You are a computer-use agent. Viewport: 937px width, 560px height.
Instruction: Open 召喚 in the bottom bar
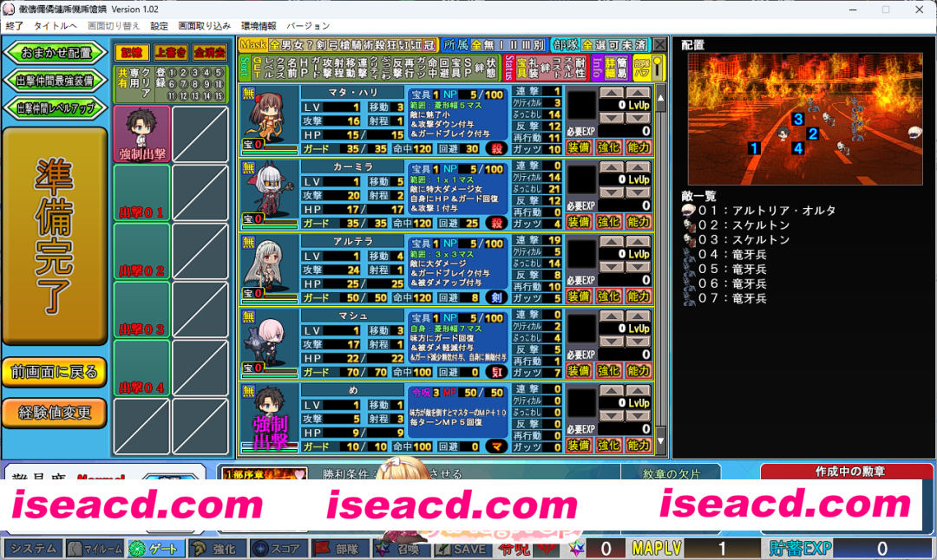400,549
